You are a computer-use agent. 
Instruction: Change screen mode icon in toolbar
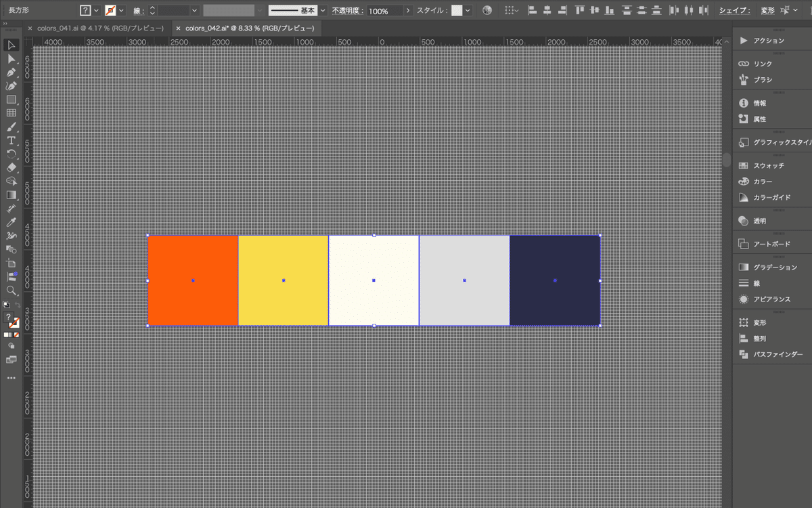(11, 360)
